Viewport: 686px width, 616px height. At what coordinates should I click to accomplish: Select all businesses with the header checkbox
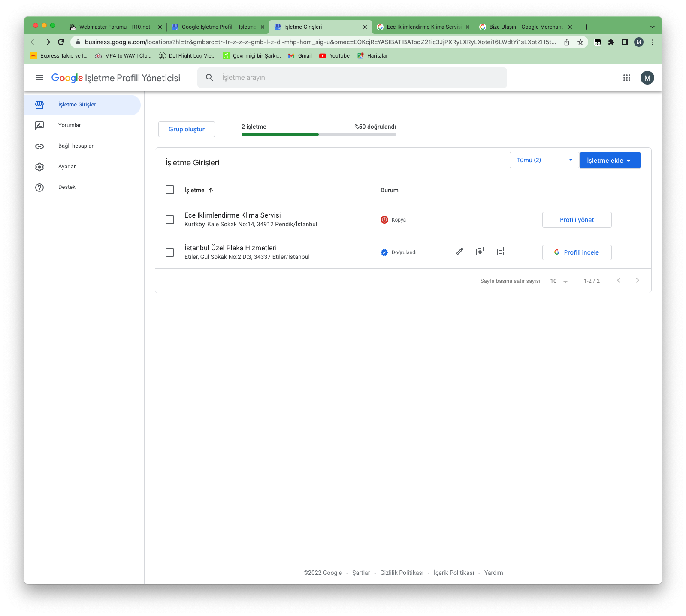[170, 190]
